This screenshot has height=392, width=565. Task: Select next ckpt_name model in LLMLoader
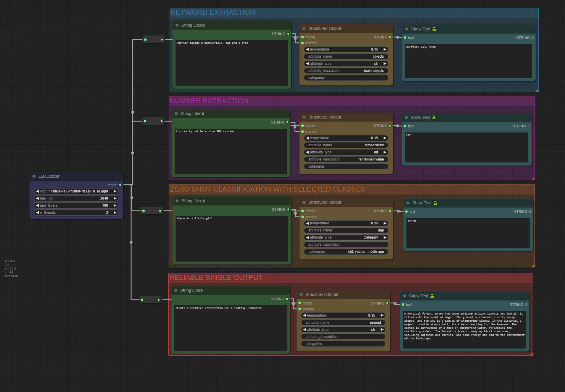tap(115, 191)
